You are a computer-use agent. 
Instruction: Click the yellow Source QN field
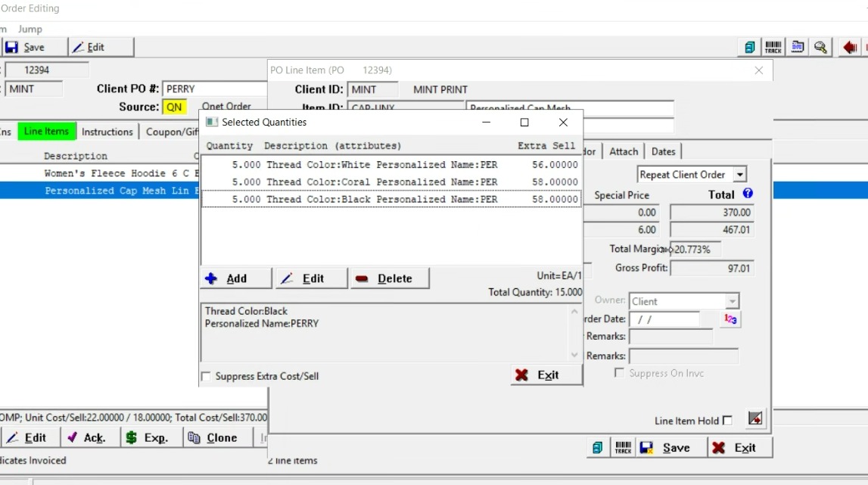coord(174,107)
